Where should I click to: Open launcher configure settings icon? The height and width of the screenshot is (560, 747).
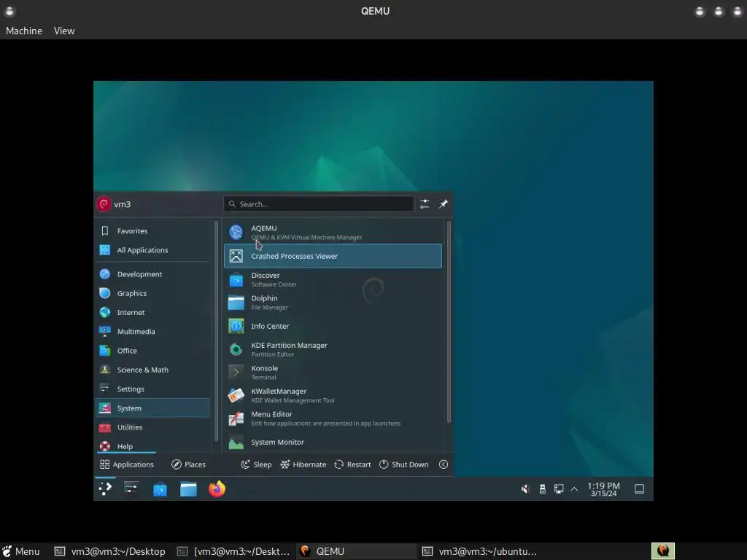tap(425, 204)
